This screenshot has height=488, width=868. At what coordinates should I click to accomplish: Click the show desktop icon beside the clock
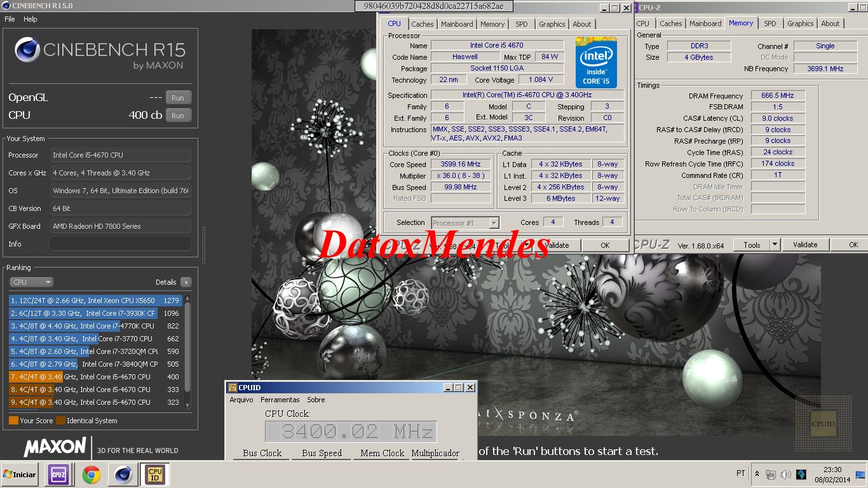coord(860,474)
